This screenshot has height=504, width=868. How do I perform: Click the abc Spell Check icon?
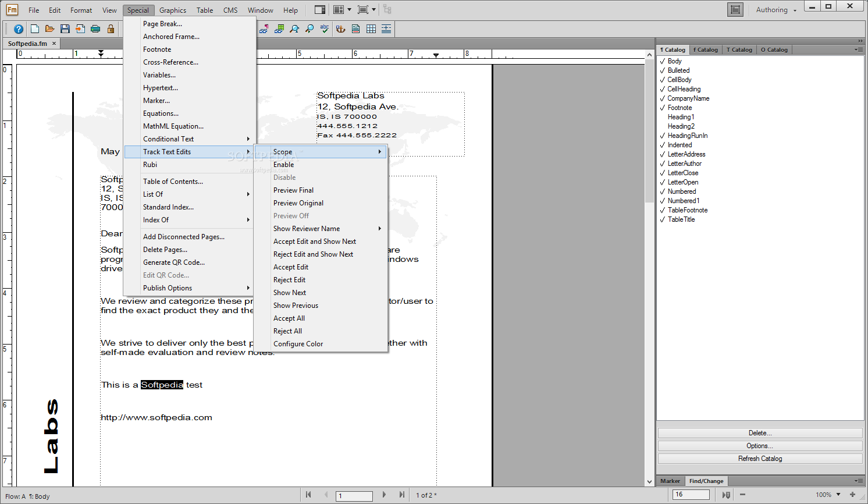tap(325, 29)
